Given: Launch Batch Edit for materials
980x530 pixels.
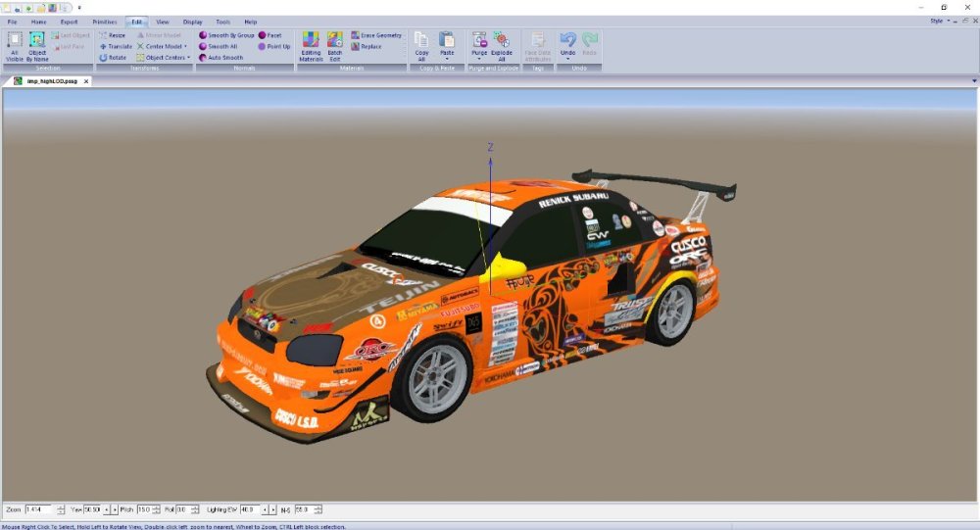Looking at the screenshot, I should point(335,45).
